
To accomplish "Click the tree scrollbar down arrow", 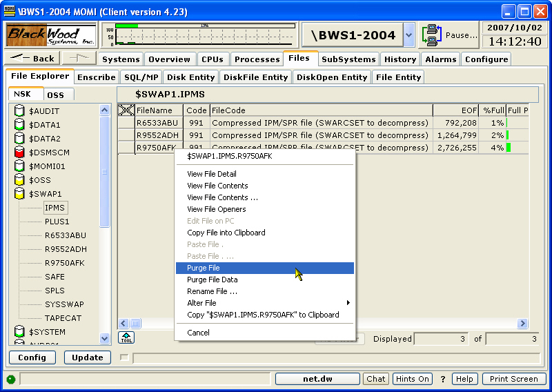I will pyautogui.click(x=105, y=338).
